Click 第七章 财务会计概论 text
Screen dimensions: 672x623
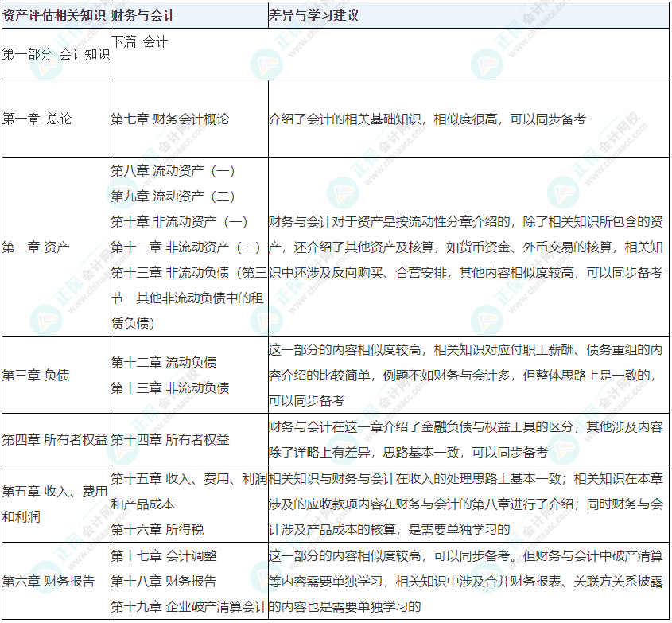(170, 119)
